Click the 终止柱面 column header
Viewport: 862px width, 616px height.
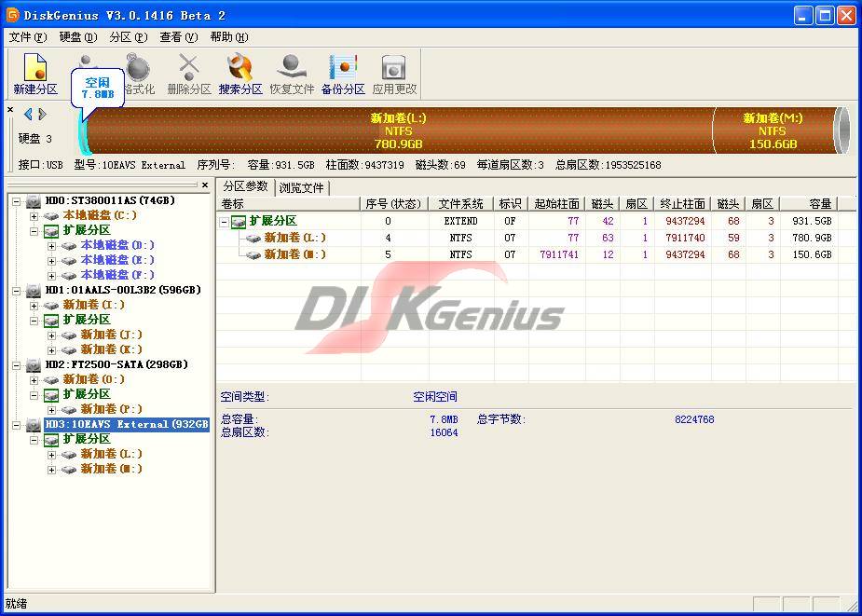pyautogui.click(x=682, y=204)
